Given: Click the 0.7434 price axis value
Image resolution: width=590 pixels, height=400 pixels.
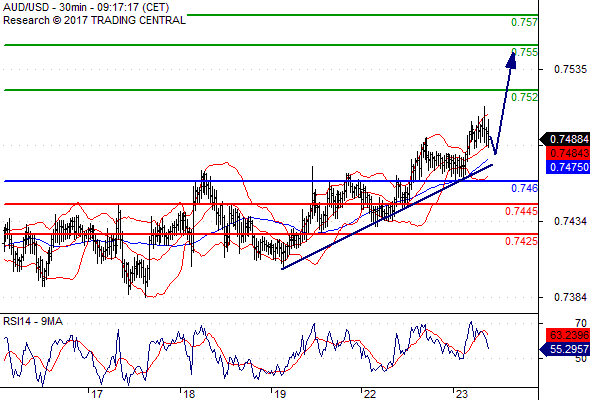Looking at the screenshot, I should click(x=570, y=221).
